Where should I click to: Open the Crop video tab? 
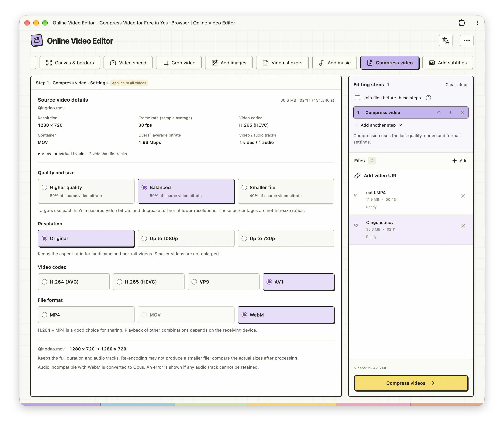pyautogui.click(x=179, y=63)
